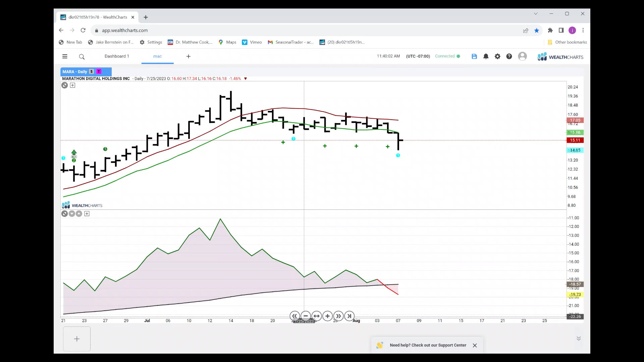
Task: Open Vimeo bookmark
Action: point(252,42)
